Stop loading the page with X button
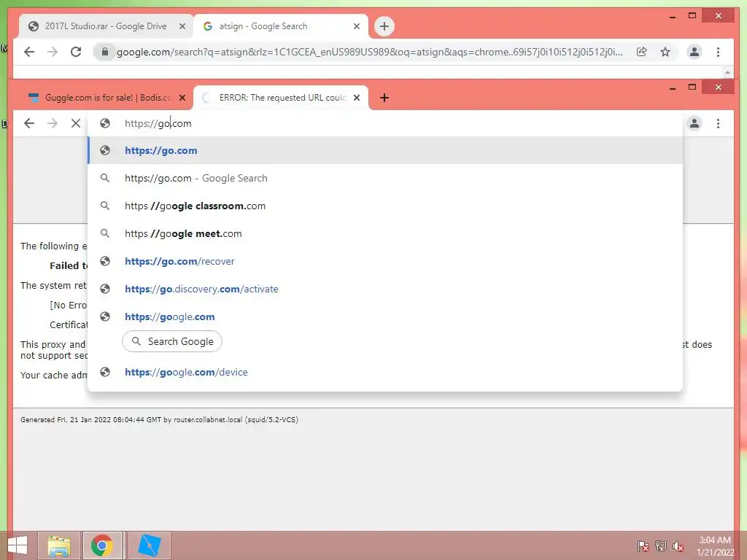Screen dimensions: 747x560 click(76, 123)
